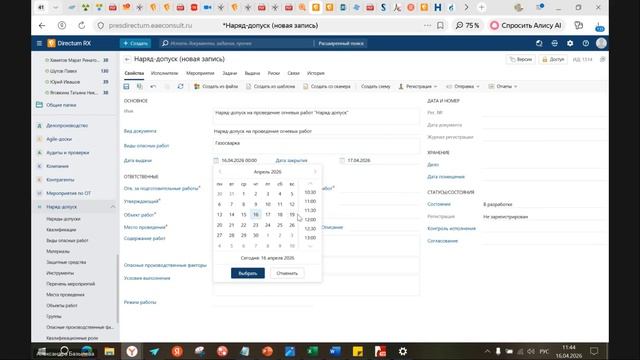The height and width of the screenshot is (360, 640).
Task: Switch to the Задачи tab
Action: tap(229, 73)
